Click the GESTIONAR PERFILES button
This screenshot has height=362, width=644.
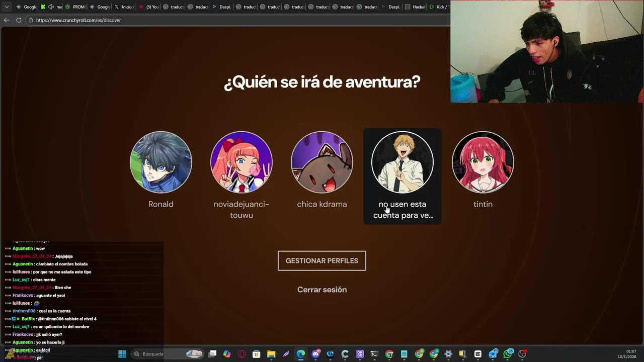click(322, 260)
